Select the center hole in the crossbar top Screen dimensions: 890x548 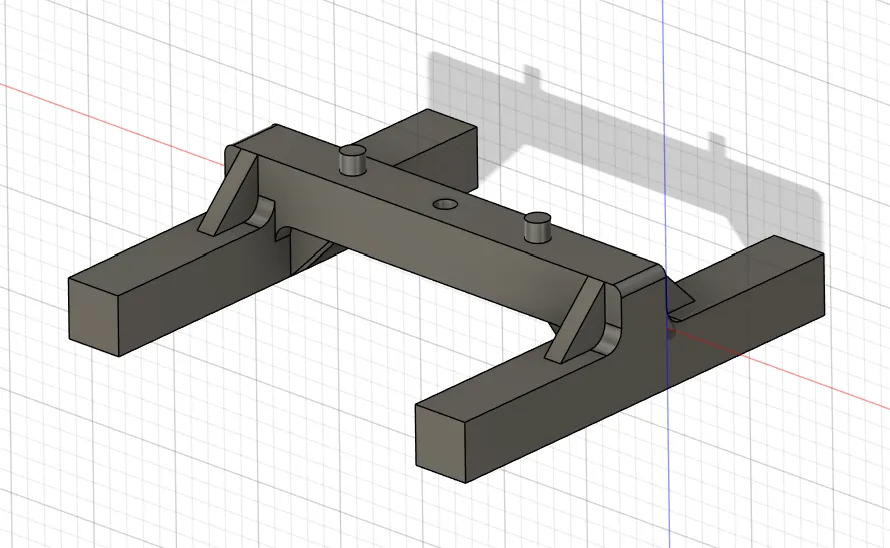point(446,204)
